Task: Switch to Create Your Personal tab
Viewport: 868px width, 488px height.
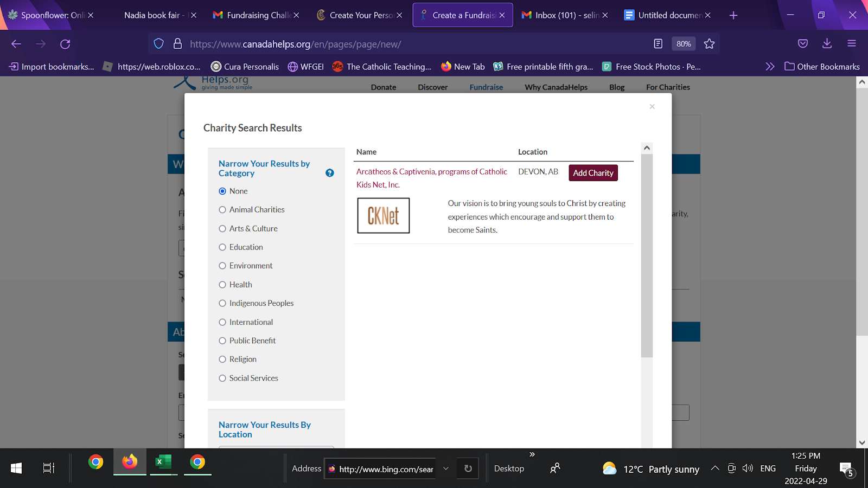Action: (x=359, y=15)
